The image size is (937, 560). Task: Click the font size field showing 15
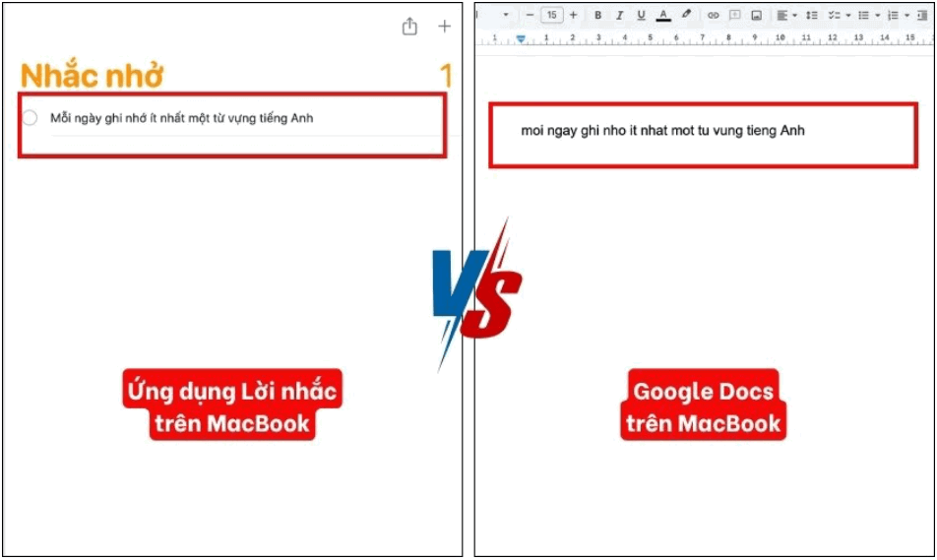pos(551,15)
